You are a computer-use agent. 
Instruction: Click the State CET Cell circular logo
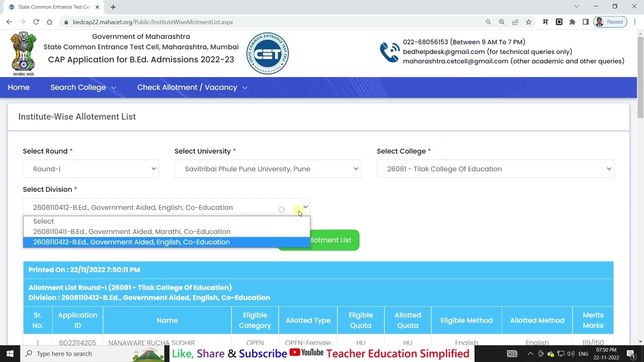point(268,54)
